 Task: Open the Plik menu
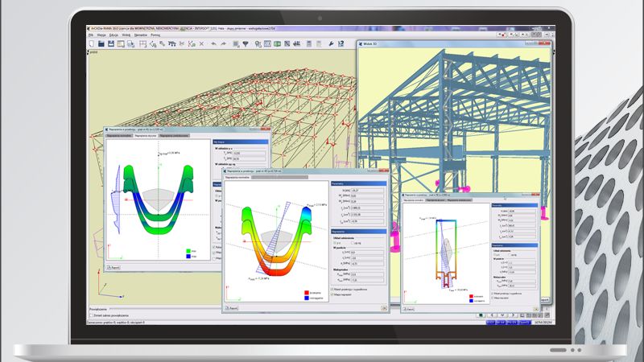[91, 35]
